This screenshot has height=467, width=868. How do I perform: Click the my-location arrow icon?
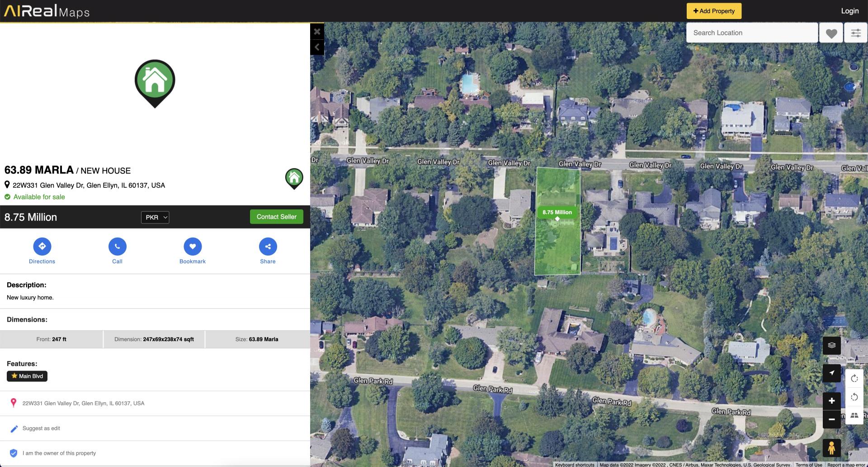tap(831, 373)
